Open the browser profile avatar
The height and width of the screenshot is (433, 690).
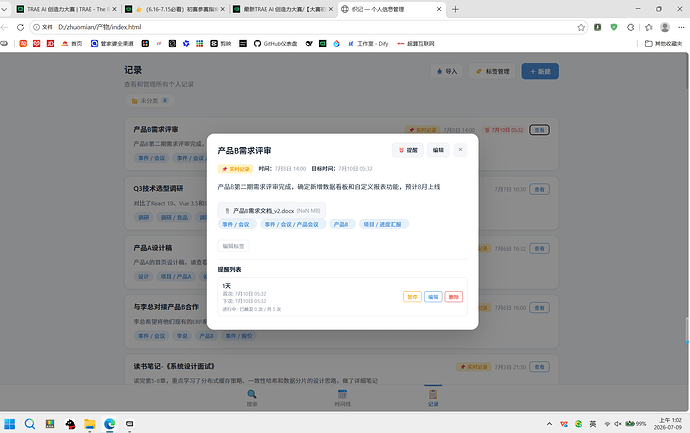665,27
